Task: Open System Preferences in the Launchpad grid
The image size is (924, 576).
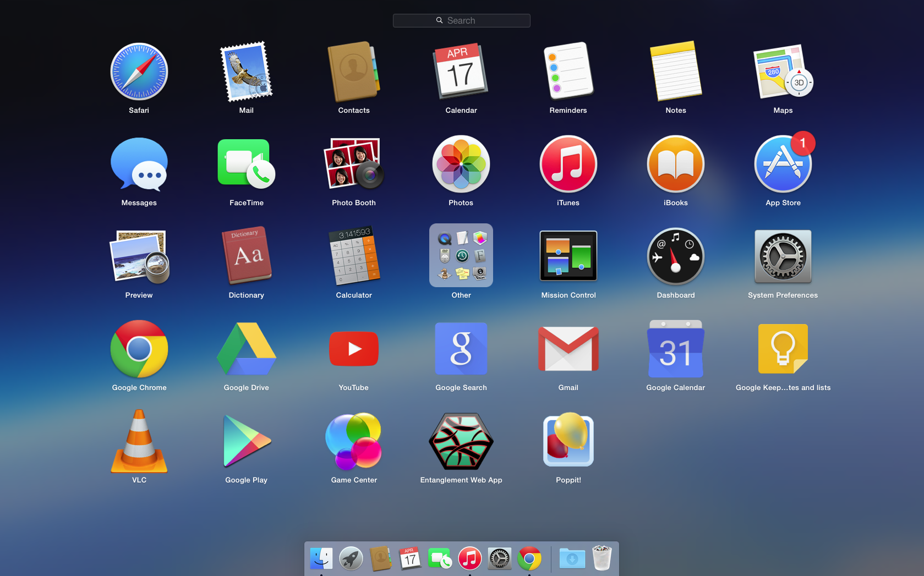Action: point(783,256)
